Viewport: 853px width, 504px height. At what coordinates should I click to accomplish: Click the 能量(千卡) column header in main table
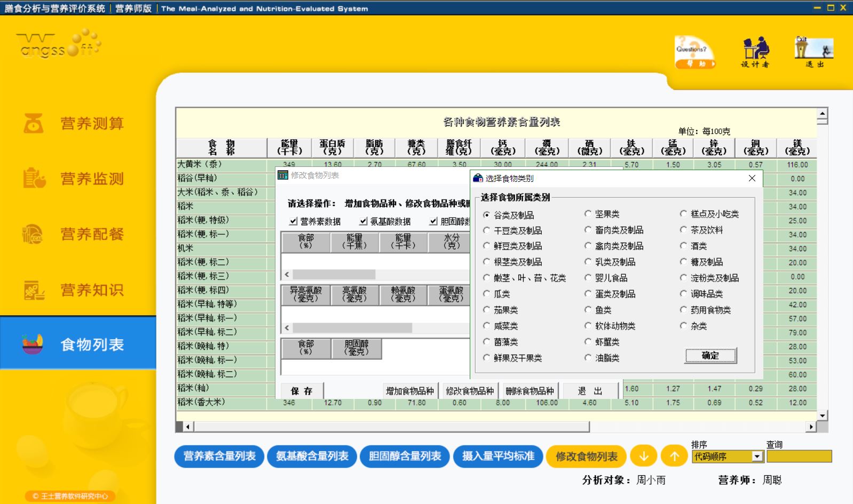[x=289, y=147]
